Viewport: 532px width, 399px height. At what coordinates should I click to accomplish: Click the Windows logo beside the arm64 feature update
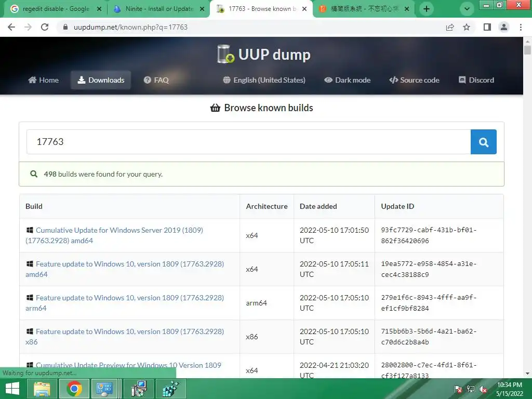pos(30,298)
